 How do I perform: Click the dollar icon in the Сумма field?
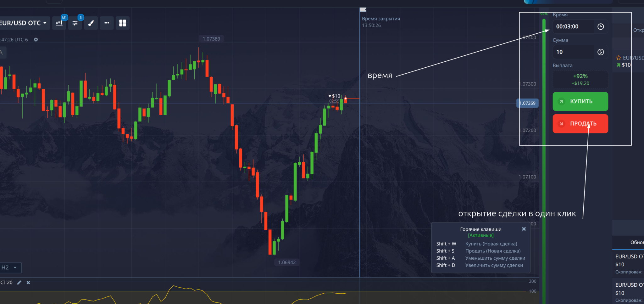coord(600,52)
